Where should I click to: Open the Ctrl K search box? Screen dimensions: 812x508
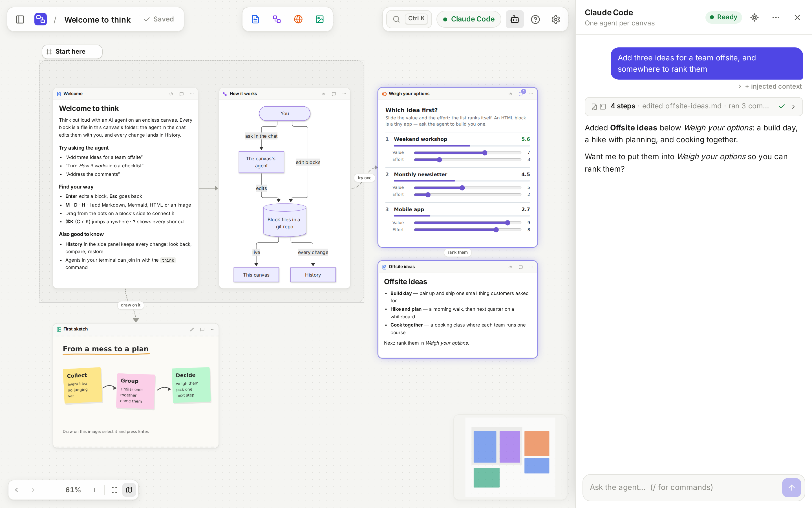click(x=409, y=19)
